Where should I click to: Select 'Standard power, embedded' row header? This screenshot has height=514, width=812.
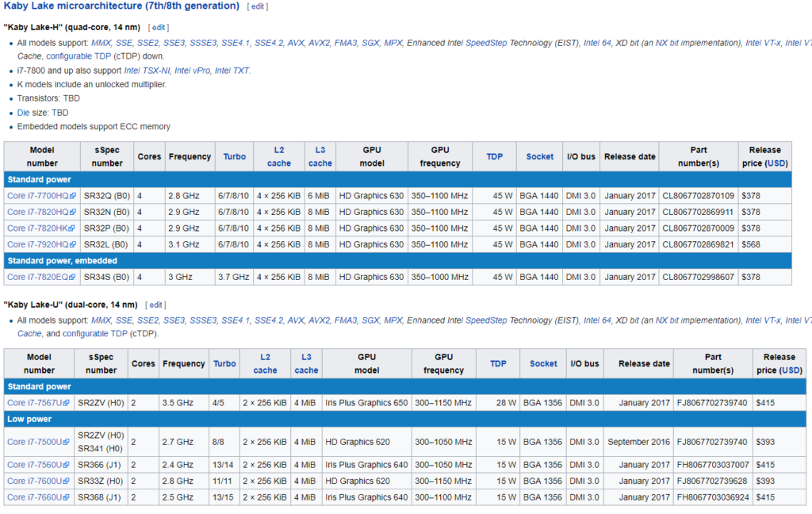pos(398,261)
